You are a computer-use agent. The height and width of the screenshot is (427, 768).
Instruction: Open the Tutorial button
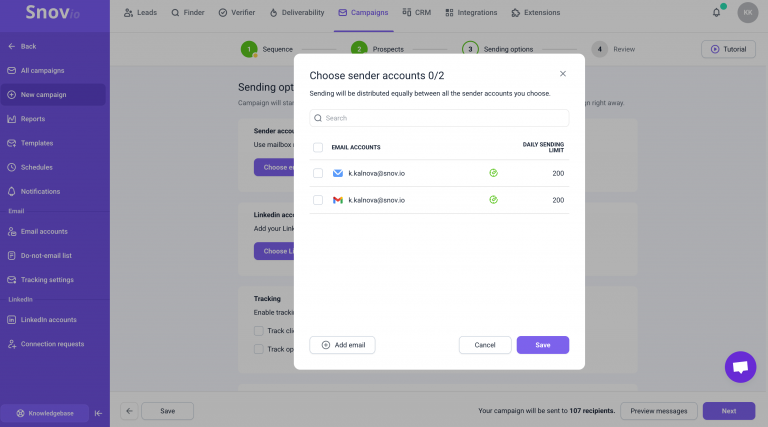pos(728,49)
